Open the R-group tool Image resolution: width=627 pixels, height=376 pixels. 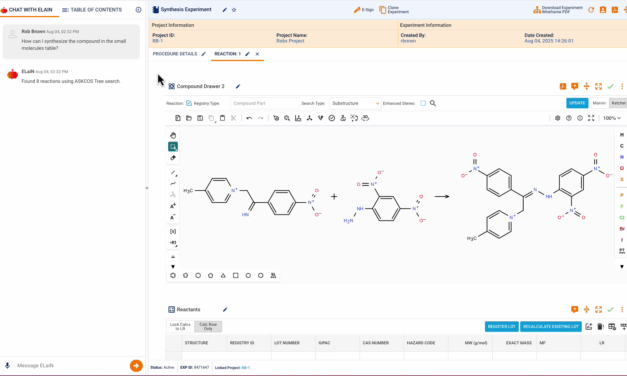[x=173, y=243]
